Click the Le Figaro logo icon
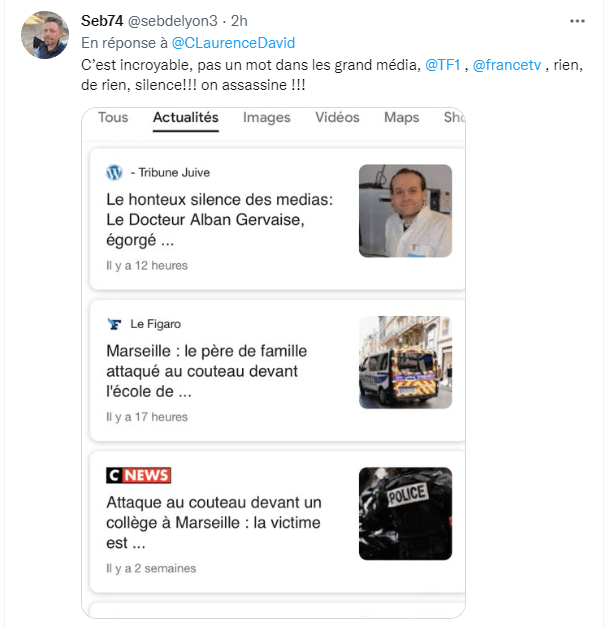Screen dimensions: 605x629 [114, 324]
